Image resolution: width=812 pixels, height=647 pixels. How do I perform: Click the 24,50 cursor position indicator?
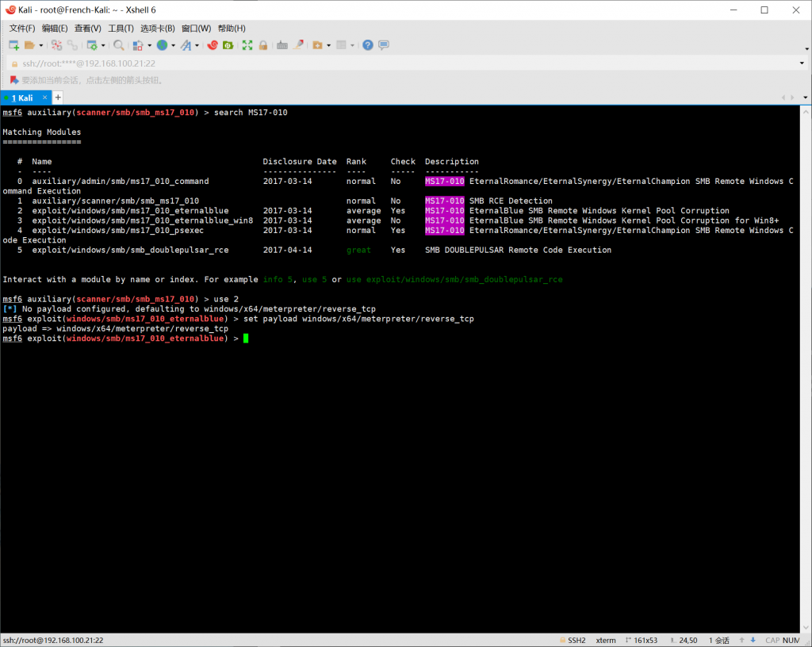coord(684,641)
